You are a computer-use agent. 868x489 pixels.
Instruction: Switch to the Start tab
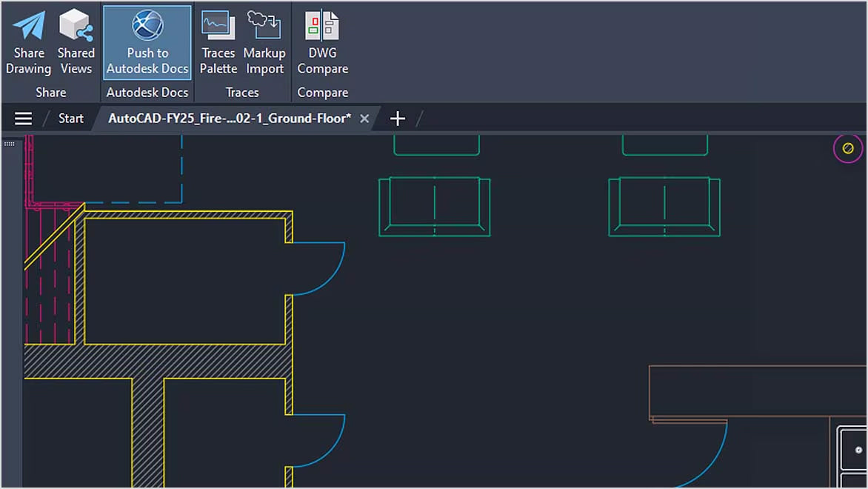click(71, 119)
